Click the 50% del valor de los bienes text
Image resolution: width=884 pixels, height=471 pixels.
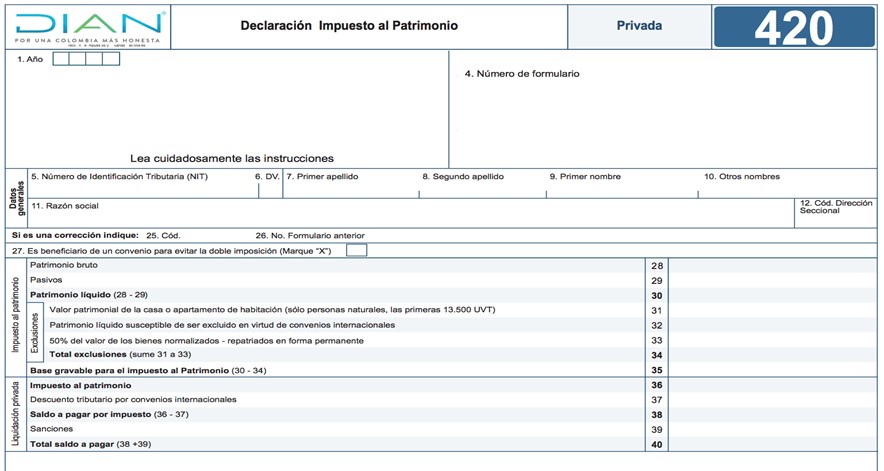pyautogui.click(x=206, y=341)
